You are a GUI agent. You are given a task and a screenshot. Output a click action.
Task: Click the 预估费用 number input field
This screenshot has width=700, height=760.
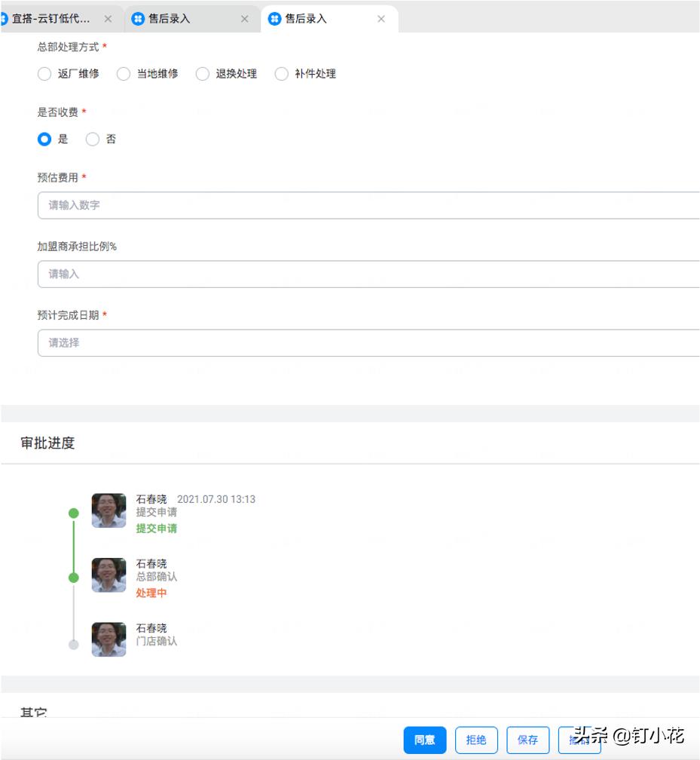coord(226,205)
